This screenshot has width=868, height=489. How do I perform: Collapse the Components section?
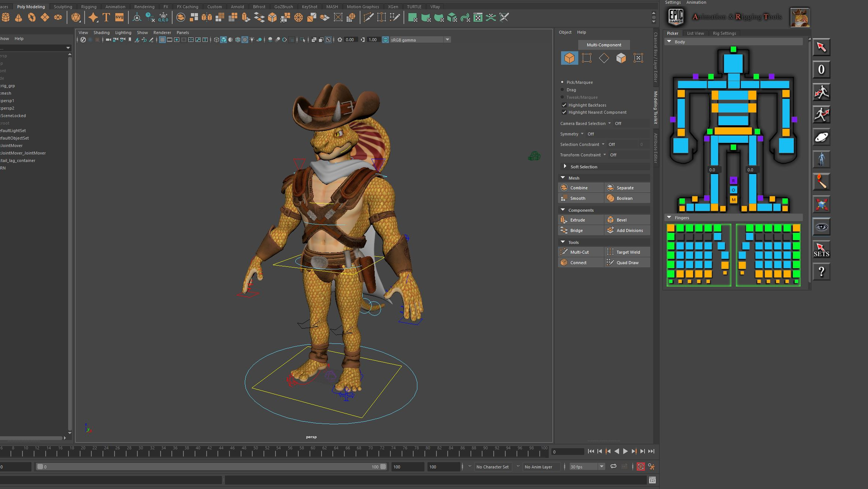tap(563, 210)
